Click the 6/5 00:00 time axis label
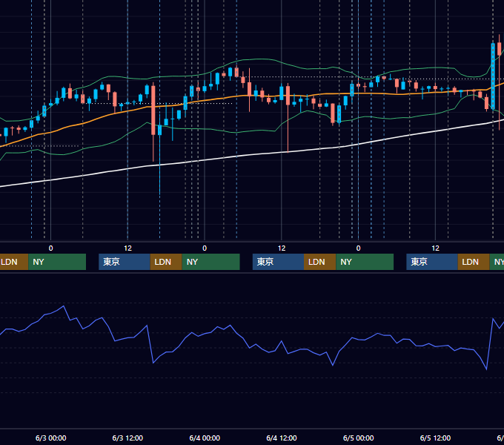This screenshot has width=504, height=445. point(359,438)
